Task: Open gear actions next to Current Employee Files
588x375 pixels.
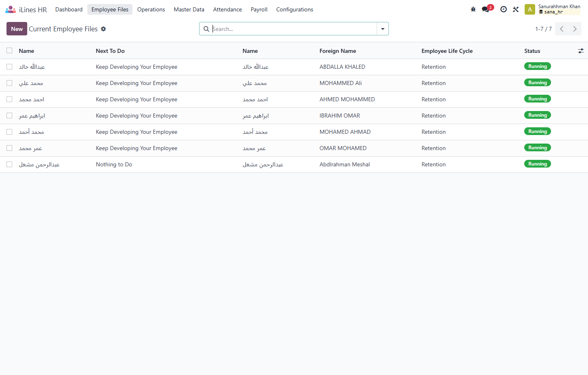Action: [x=103, y=29]
